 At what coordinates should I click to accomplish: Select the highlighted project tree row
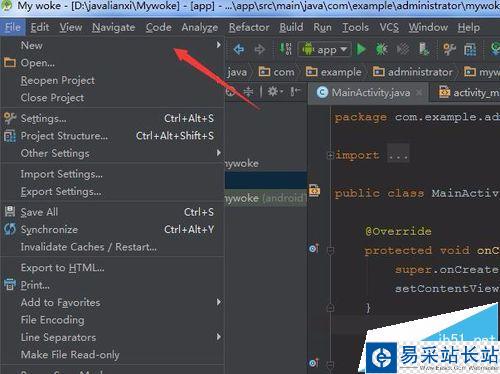tap(266, 181)
